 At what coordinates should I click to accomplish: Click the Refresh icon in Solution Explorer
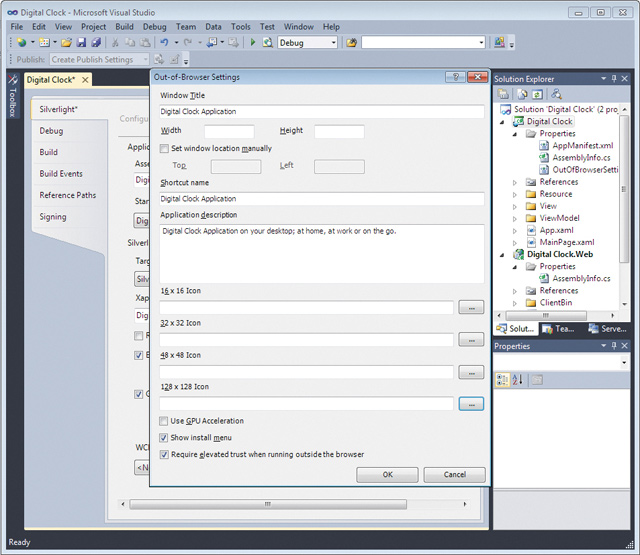point(537,94)
